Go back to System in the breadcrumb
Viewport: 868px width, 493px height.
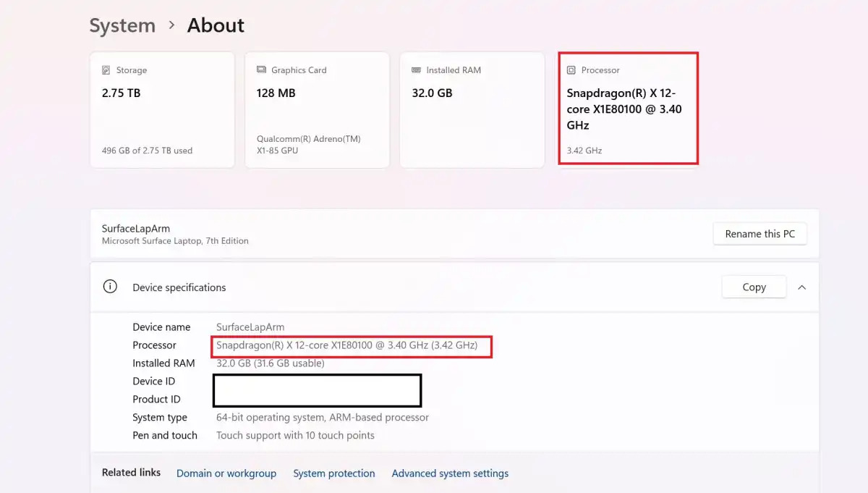122,25
